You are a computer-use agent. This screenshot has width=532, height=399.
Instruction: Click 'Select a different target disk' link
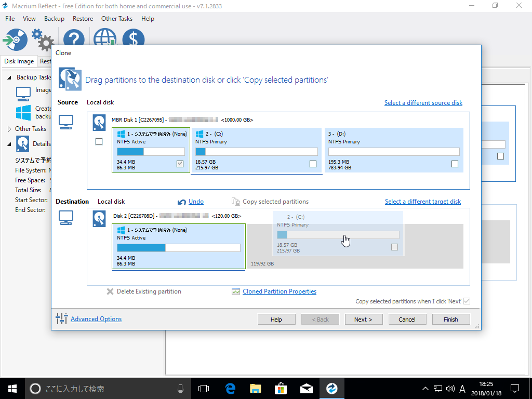click(423, 202)
